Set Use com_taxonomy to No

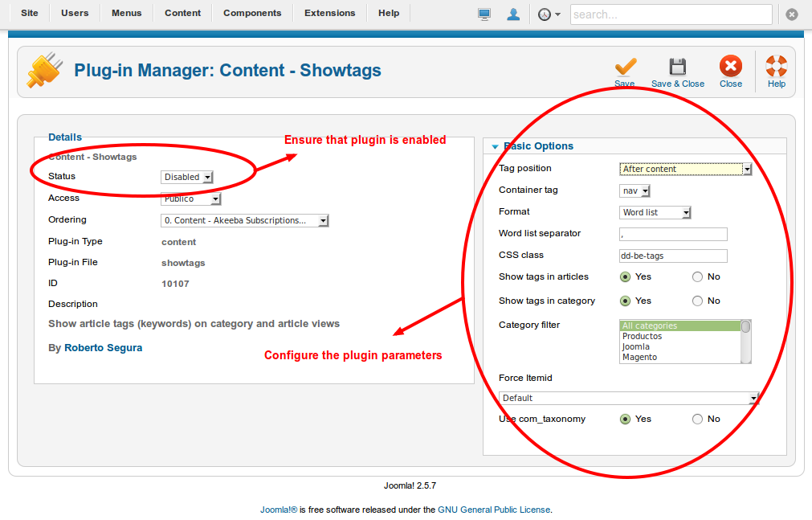(x=697, y=419)
